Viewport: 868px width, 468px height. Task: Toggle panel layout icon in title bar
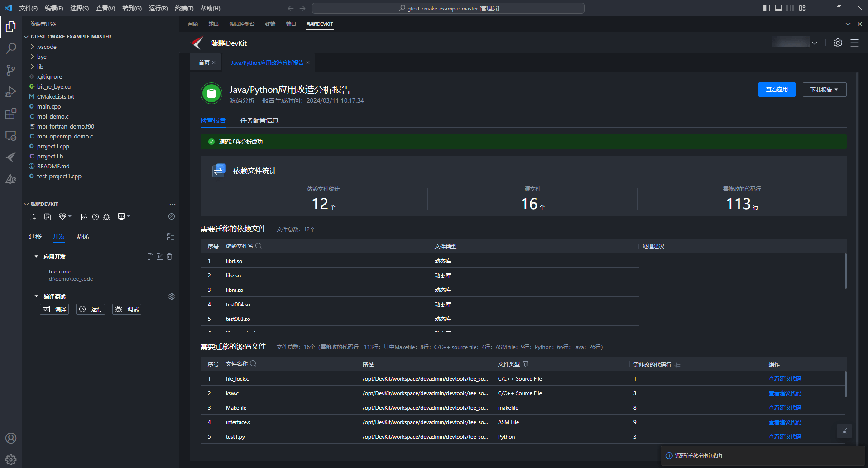coord(778,8)
